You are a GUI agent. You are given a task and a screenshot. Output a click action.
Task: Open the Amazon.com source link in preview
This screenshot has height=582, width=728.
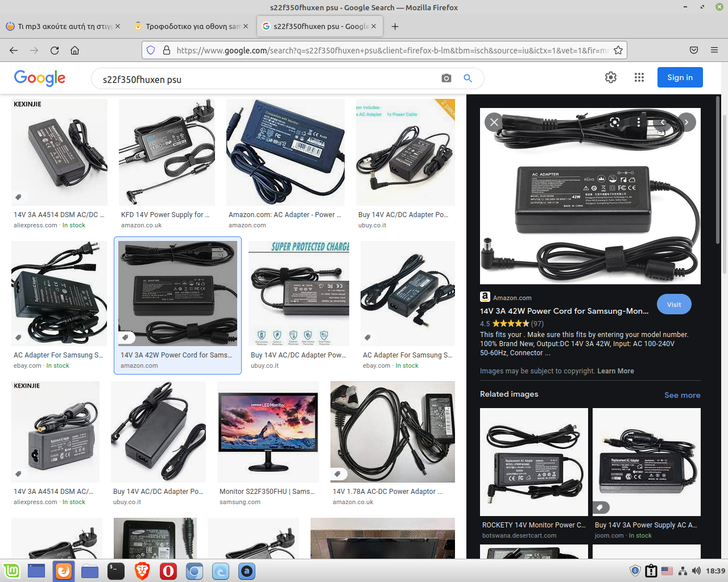[512, 297]
